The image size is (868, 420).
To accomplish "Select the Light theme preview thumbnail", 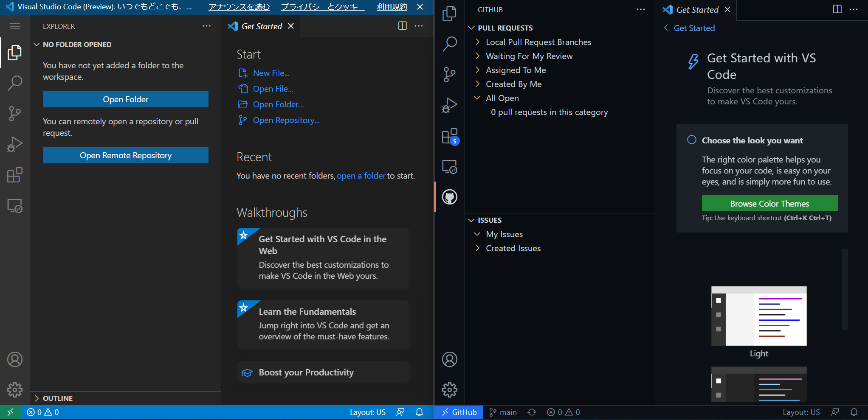I will tap(759, 316).
